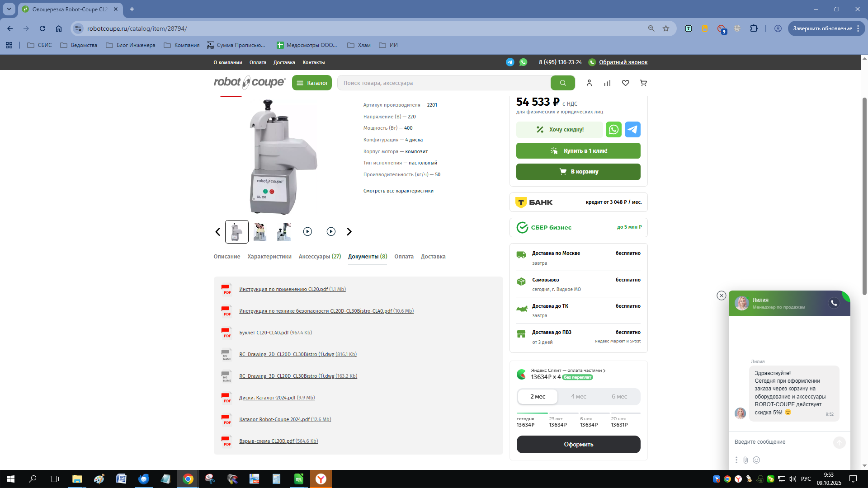Select 6 мес installment period

[x=619, y=397]
